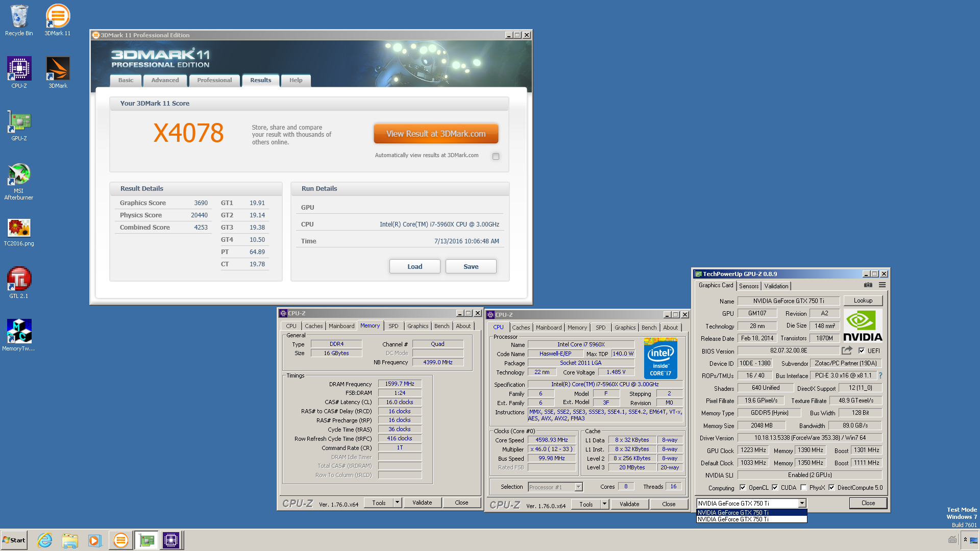Toggle the OpenCL checkbox in GPU-Z

coord(743,487)
